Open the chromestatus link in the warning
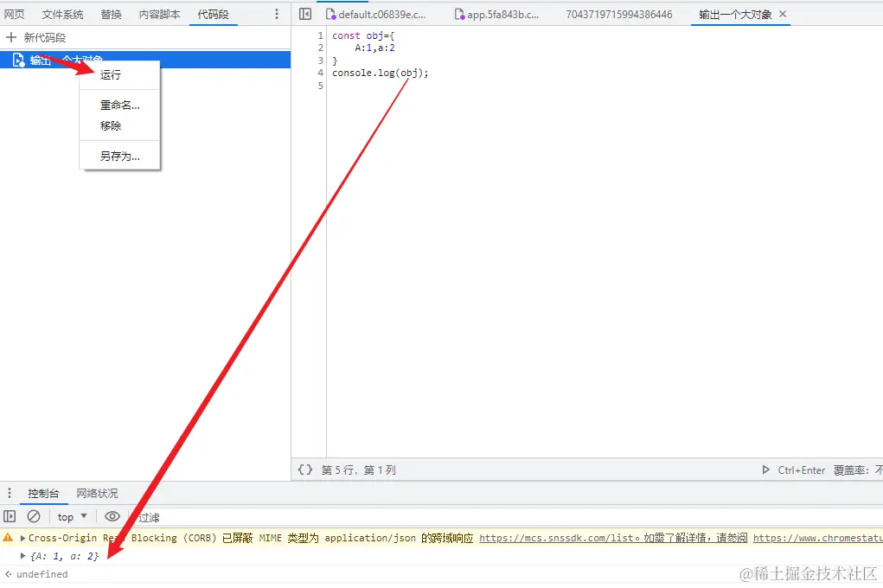 pos(817,539)
